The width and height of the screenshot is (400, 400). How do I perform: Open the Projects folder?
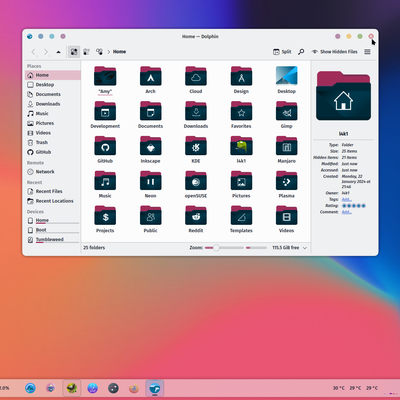click(x=105, y=219)
